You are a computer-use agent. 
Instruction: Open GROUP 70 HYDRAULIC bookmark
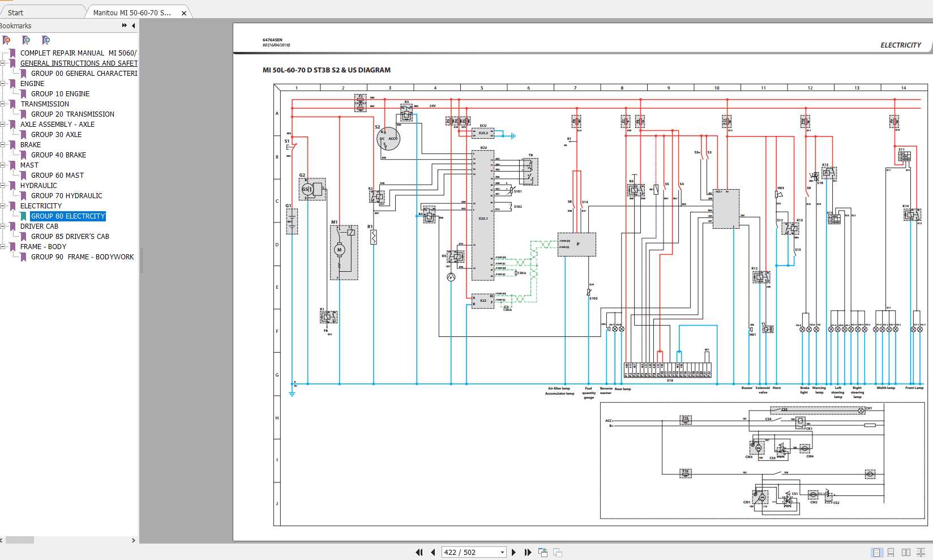pyautogui.click(x=66, y=196)
